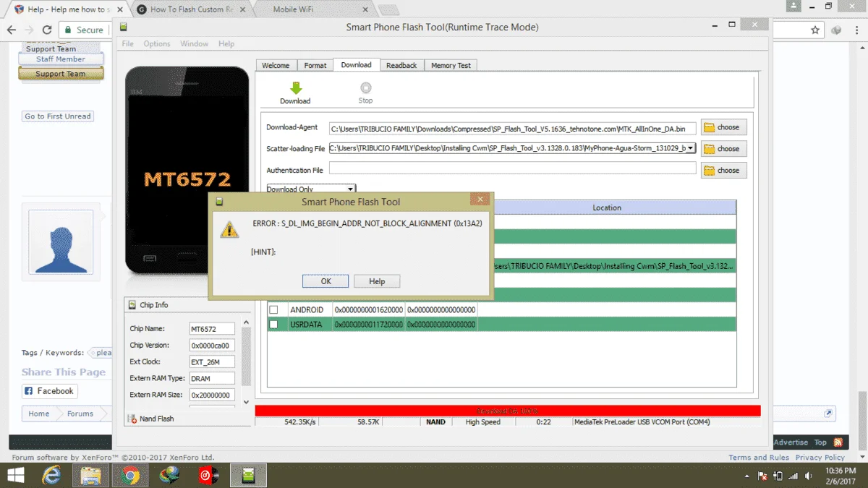This screenshot has height=488, width=868.
Task: Open Internet Explorer from the taskbar
Action: click(52, 475)
